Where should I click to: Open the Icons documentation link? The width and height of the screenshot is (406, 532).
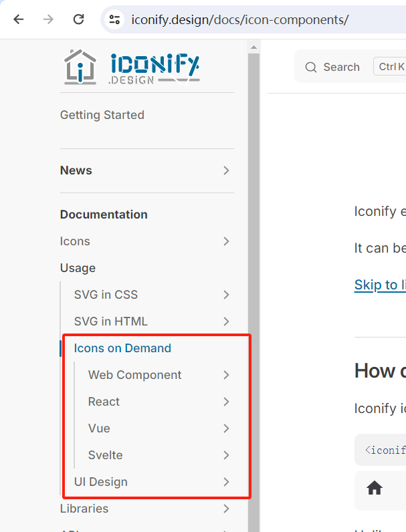(x=75, y=241)
